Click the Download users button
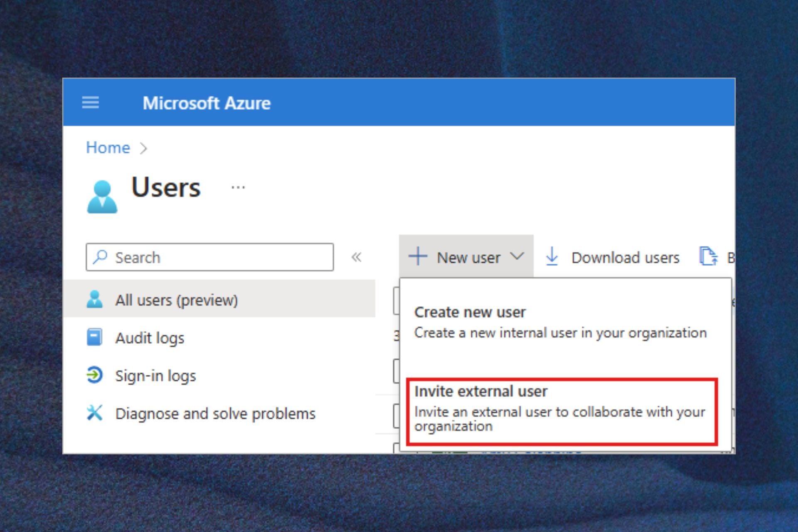The image size is (798, 532). click(625, 257)
